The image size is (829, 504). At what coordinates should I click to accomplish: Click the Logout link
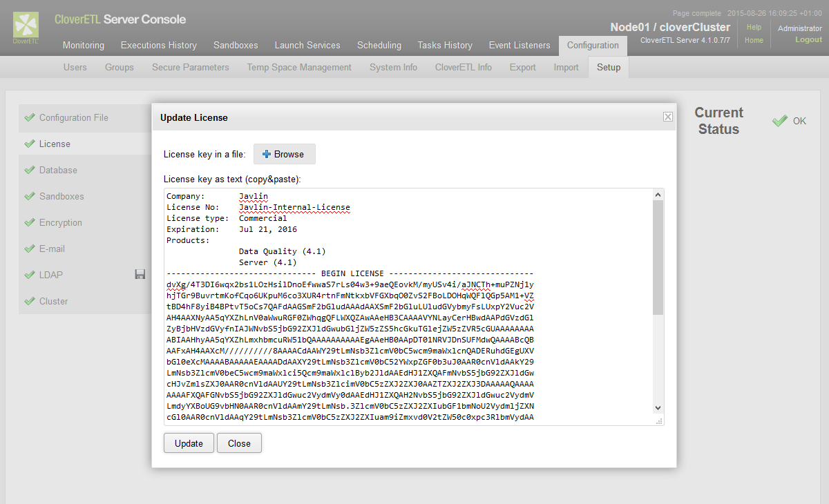click(808, 40)
